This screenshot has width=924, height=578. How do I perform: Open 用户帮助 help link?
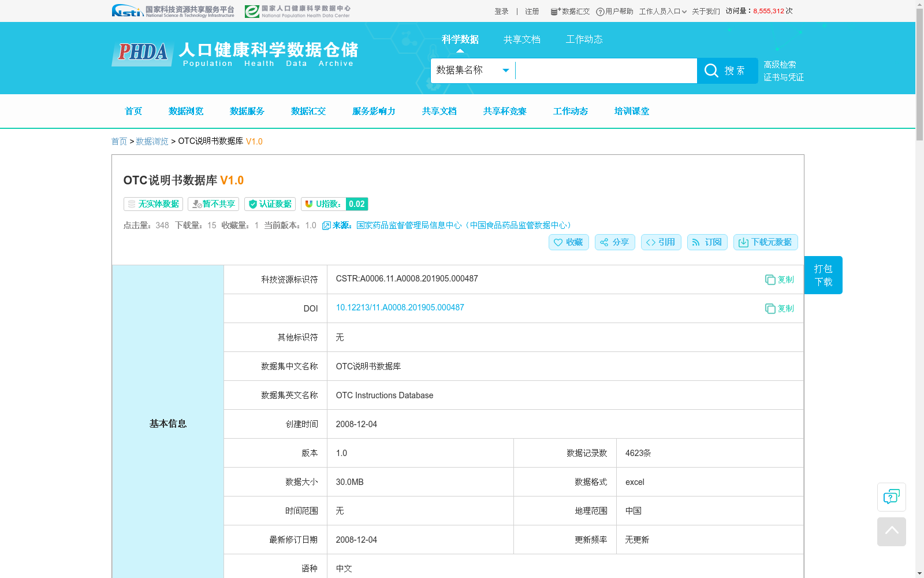click(x=614, y=12)
